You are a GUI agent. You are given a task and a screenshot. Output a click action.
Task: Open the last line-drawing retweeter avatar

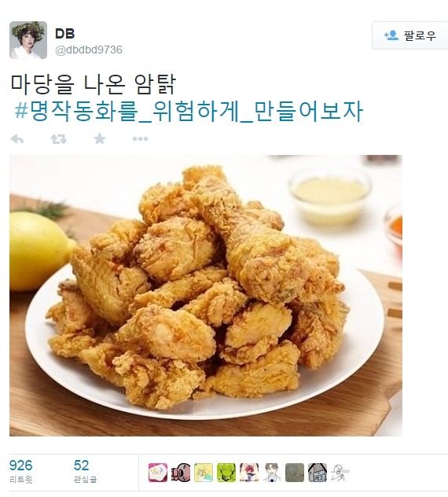pos(340,473)
